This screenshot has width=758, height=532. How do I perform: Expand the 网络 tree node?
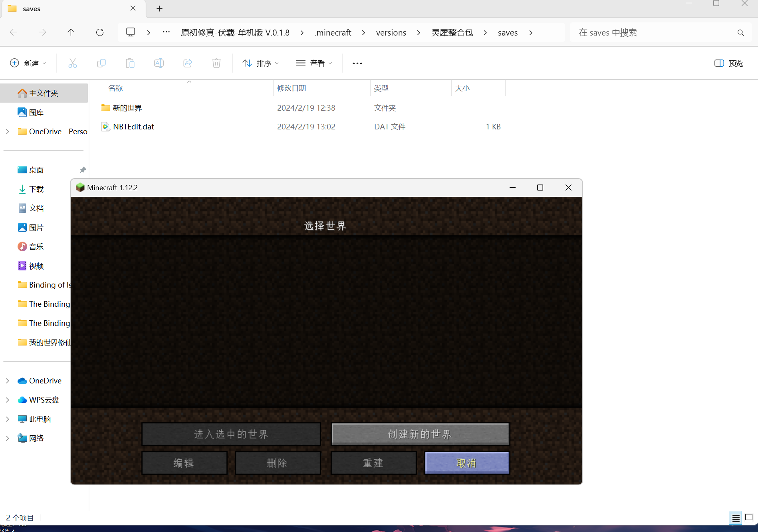tap(8, 438)
